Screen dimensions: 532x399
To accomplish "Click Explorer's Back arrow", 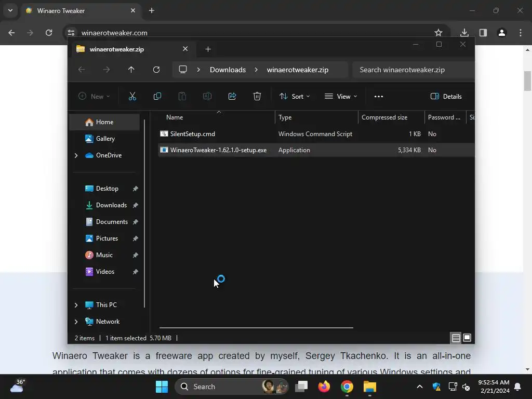I will [x=82, y=70].
